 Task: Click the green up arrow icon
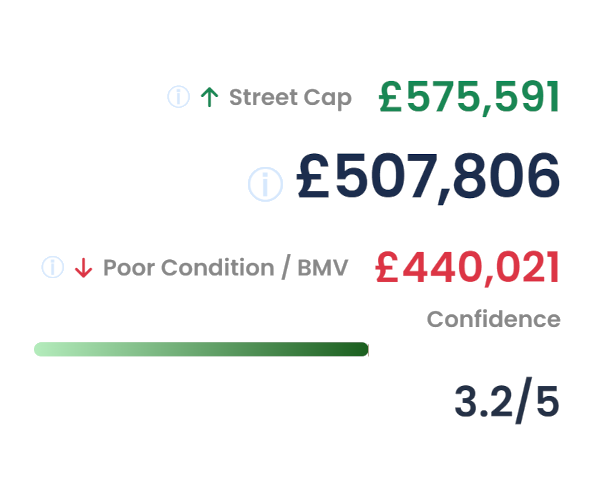[209, 97]
